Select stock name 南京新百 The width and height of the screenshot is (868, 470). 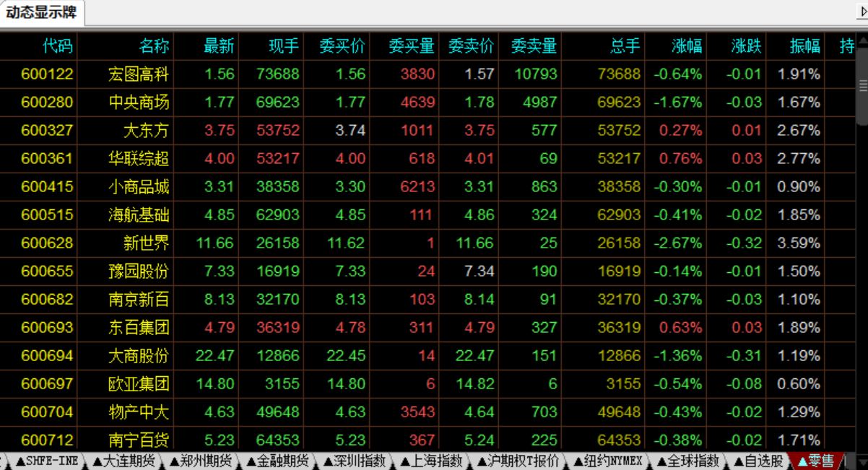(139, 300)
